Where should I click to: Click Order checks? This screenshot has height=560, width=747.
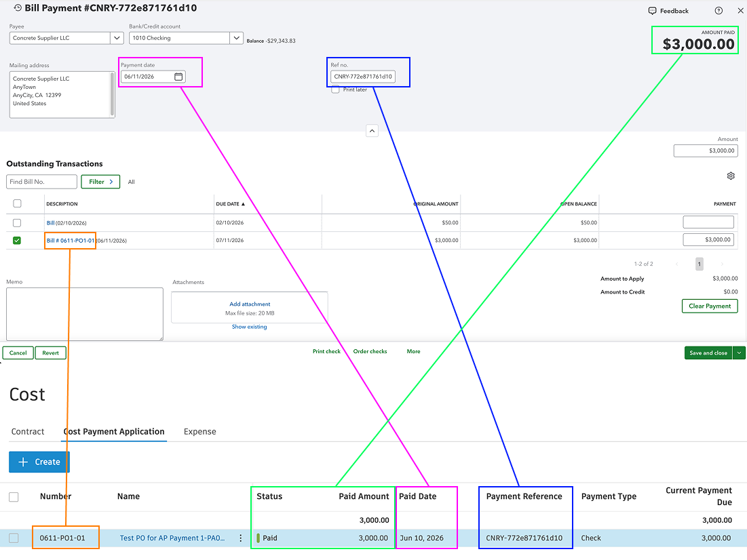point(370,351)
